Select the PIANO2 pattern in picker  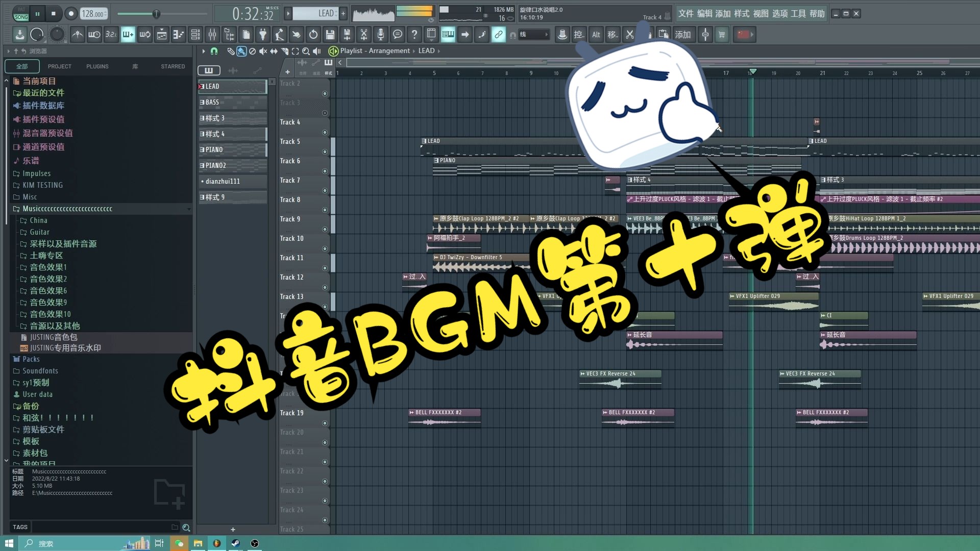[233, 166]
